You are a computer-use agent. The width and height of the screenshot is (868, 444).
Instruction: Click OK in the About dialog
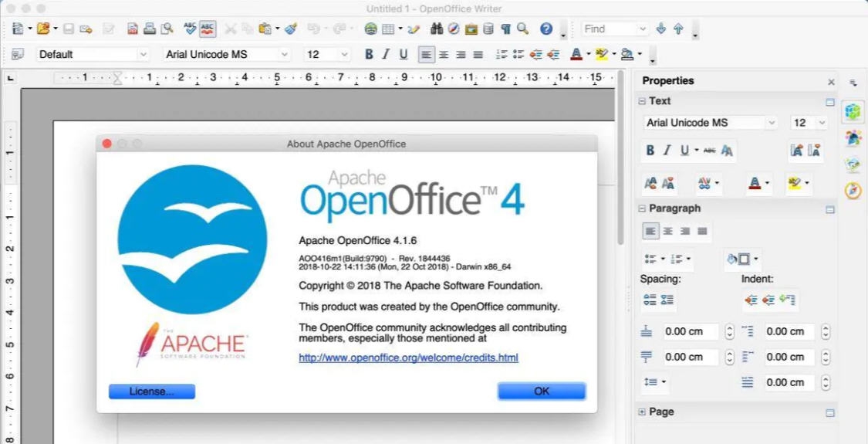click(x=542, y=391)
